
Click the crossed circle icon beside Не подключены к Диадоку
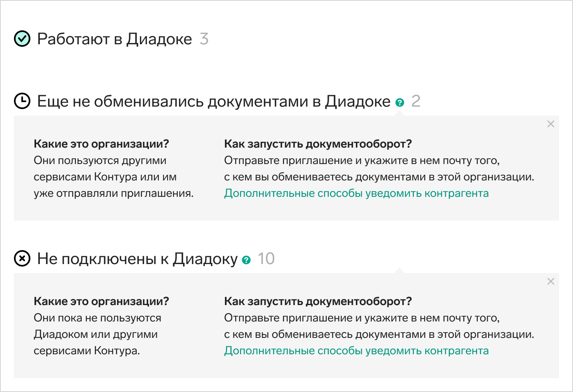[22, 259]
